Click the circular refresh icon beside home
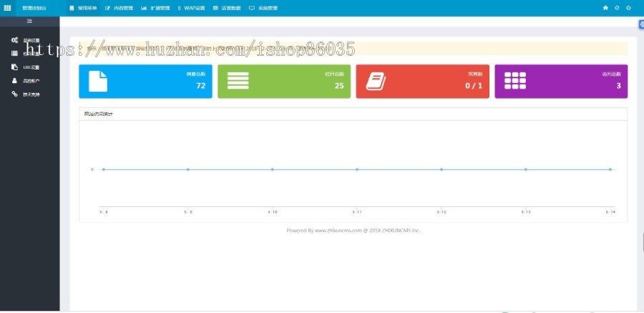Screen dimensions: 644x313 point(617,8)
